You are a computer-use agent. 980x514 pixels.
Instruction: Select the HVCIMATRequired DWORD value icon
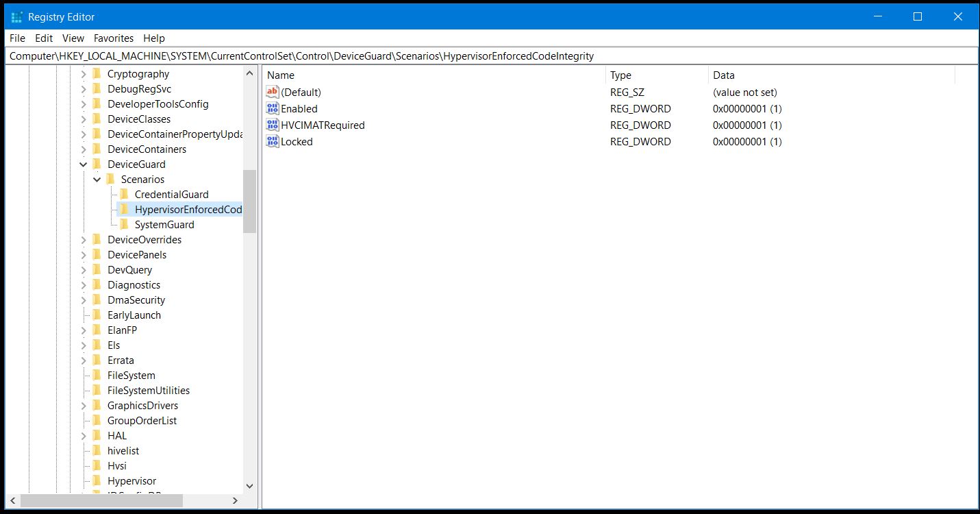[273, 125]
